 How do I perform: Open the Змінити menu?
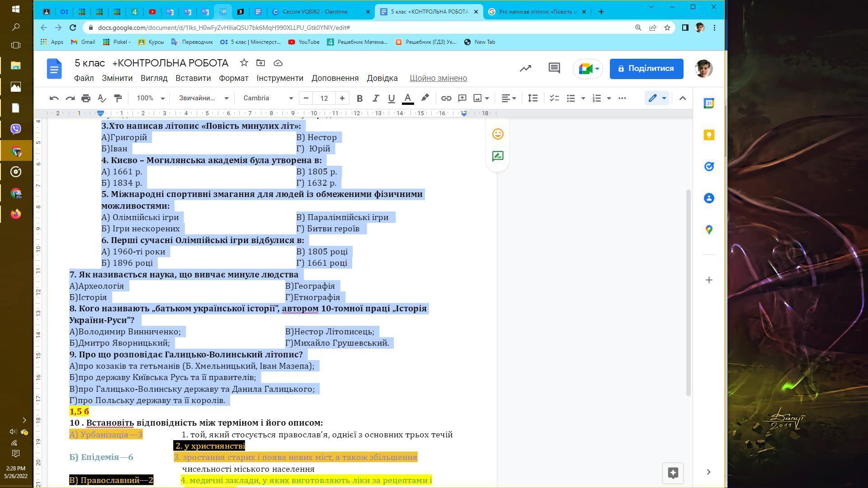(117, 78)
